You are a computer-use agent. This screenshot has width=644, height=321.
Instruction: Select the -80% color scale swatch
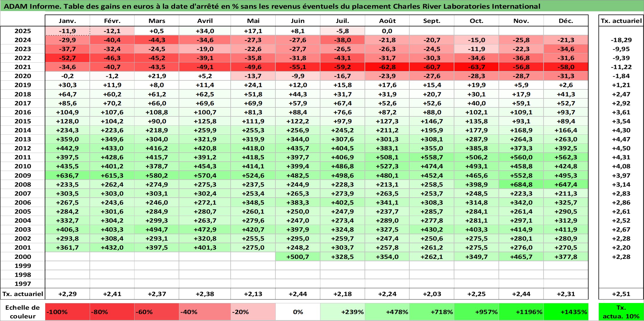[112, 312]
